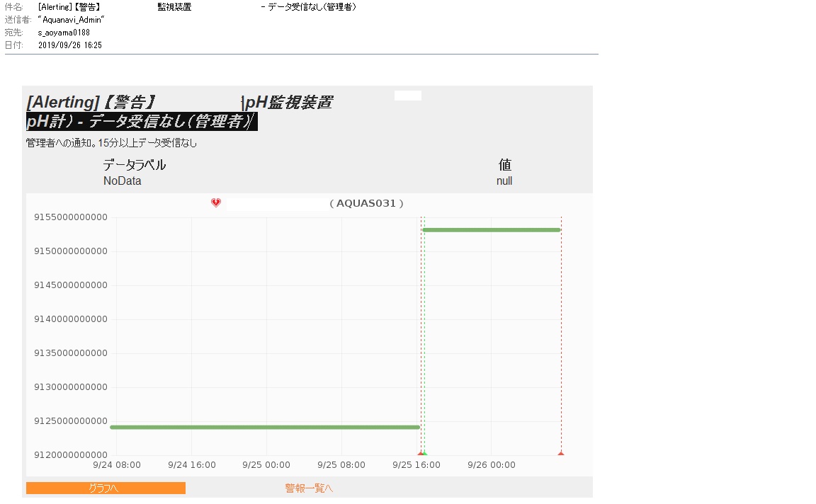
Task: Click the データラベル column header
Action: pyautogui.click(x=135, y=165)
